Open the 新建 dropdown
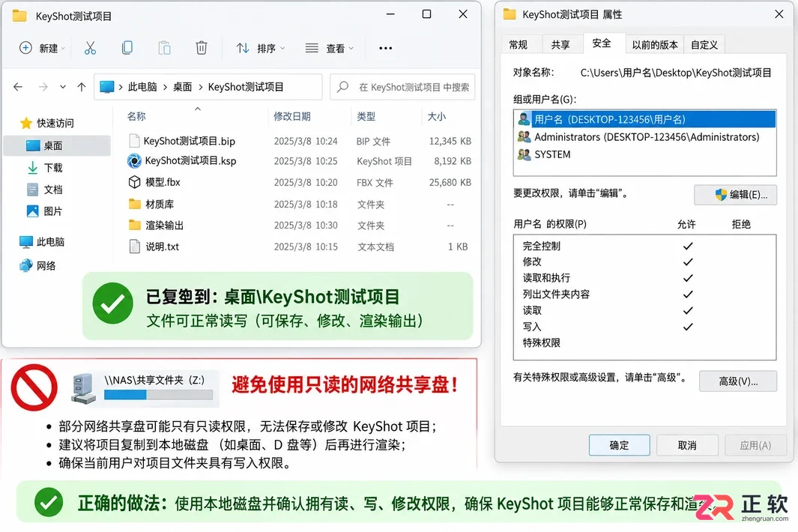The height and width of the screenshot is (532, 798). point(42,48)
